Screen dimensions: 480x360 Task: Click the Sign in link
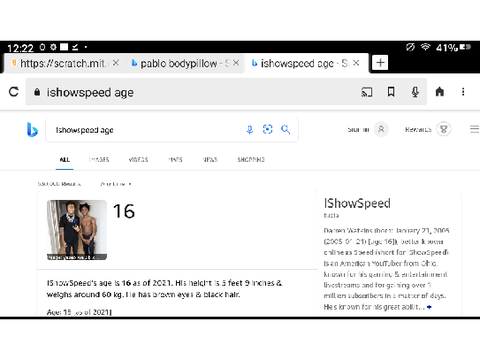[358, 129]
